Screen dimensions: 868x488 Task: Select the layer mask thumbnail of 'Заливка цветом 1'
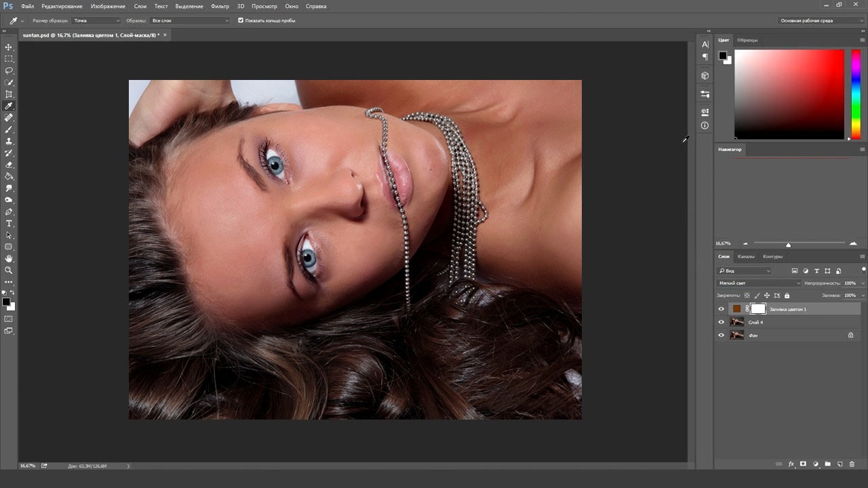(758, 309)
